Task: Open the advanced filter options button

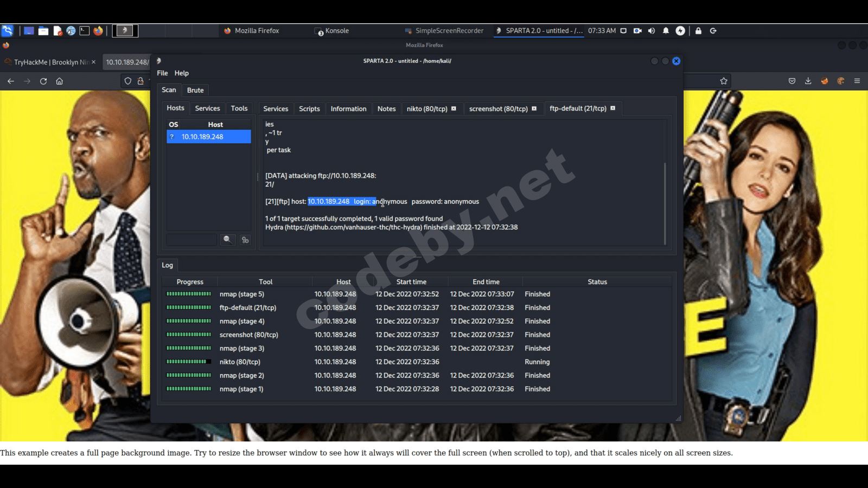Action: (x=245, y=240)
